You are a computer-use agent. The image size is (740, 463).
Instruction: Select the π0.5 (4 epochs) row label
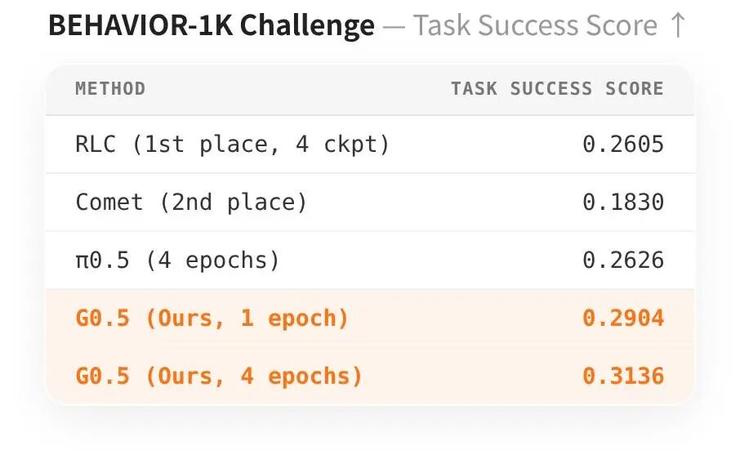point(178,261)
